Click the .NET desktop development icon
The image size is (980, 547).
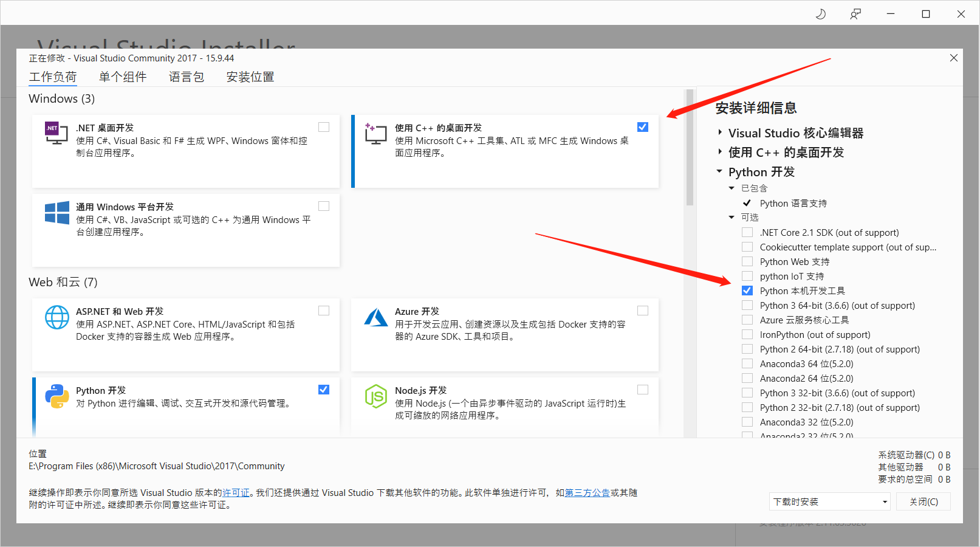point(57,132)
